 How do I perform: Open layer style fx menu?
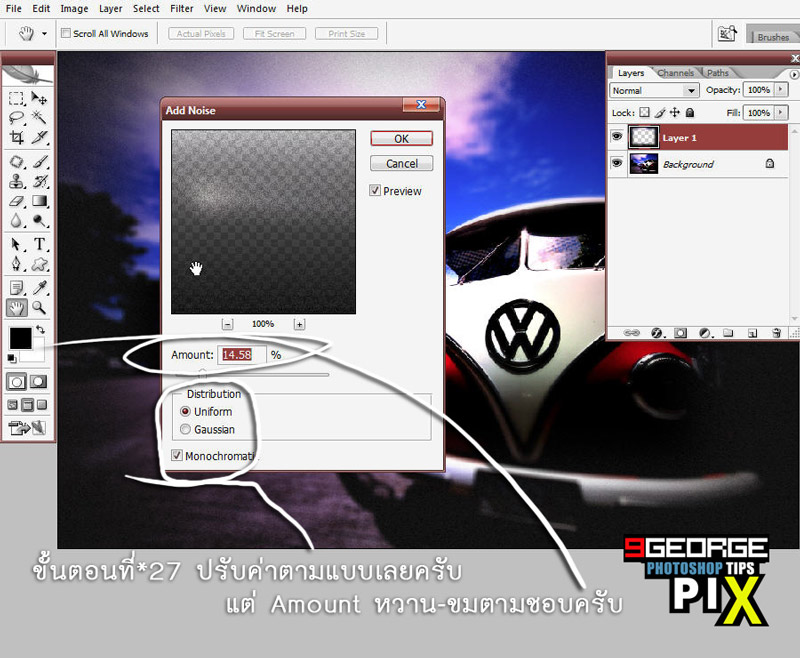coord(657,333)
